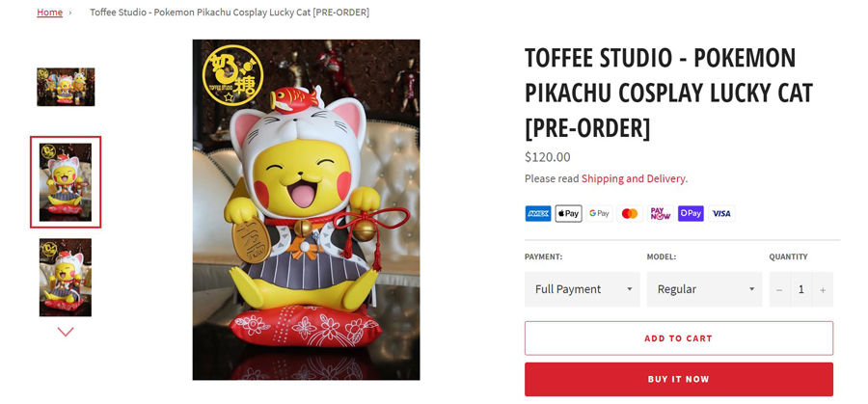The image size is (868, 404).
Task: Open the Shipping and Delivery link
Action: [x=634, y=178]
